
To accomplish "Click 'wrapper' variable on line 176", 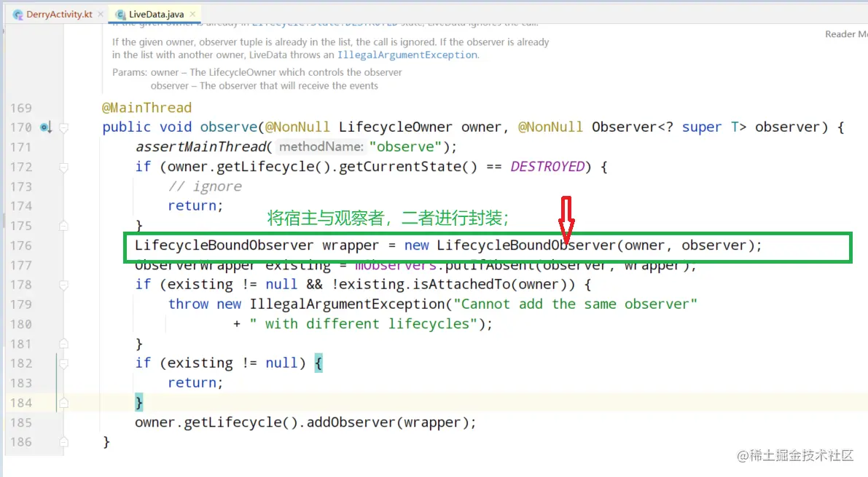I will 351,245.
